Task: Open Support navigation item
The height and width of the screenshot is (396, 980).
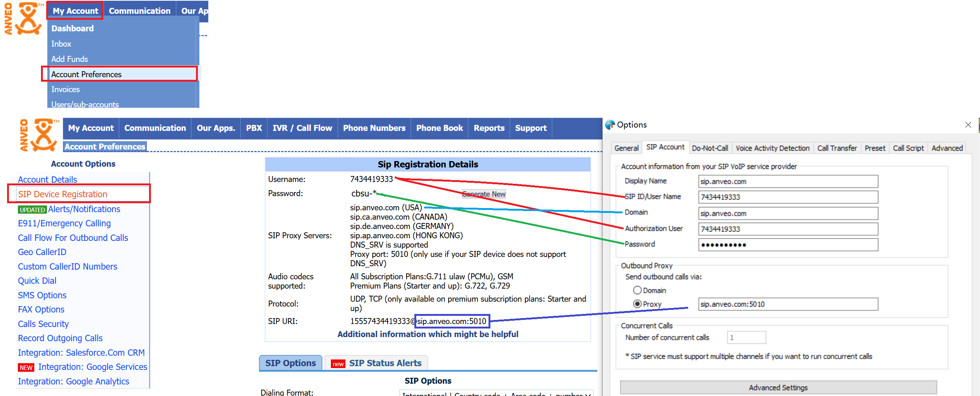Action: click(x=531, y=128)
